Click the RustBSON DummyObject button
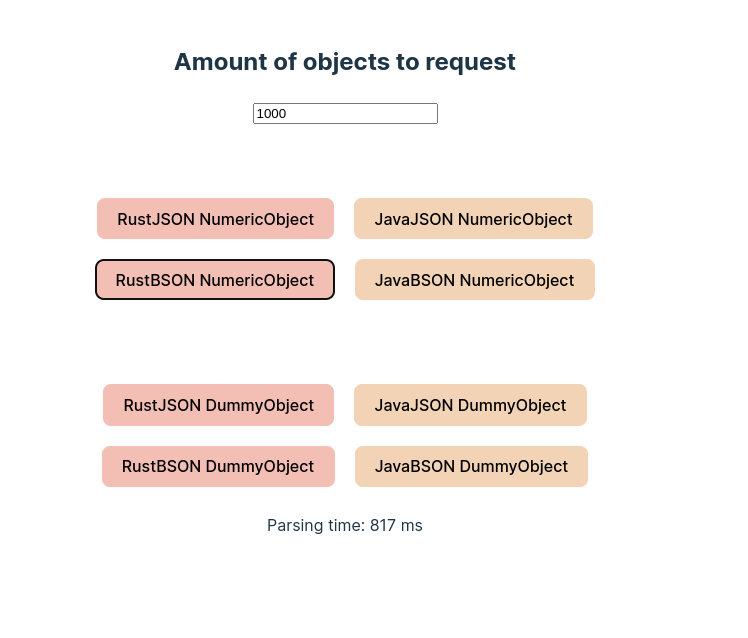This screenshot has width=748, height=638. tap(218, 466)
